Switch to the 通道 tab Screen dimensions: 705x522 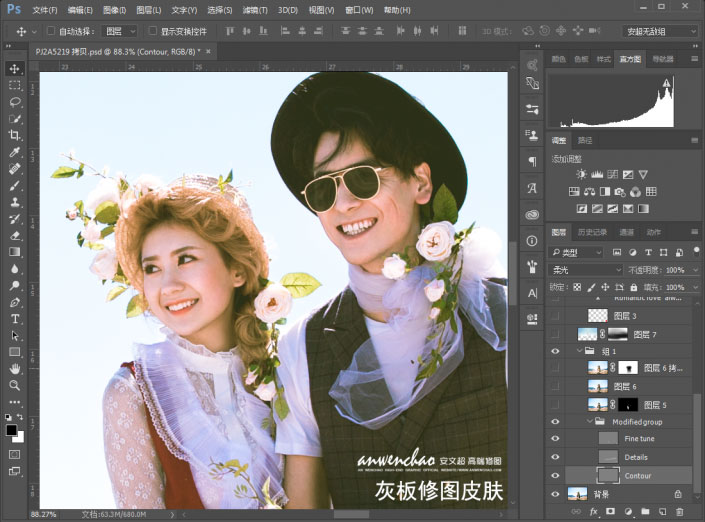click(x=626, y=232)
